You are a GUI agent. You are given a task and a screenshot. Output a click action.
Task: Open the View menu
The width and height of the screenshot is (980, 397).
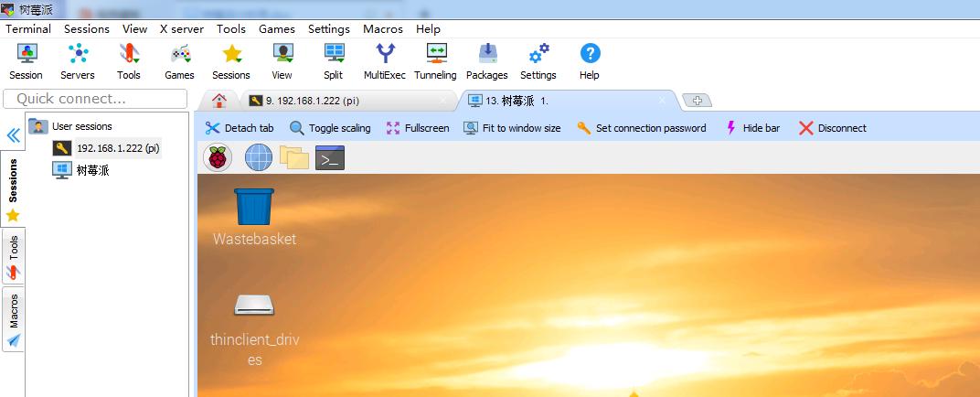(134, 28)
